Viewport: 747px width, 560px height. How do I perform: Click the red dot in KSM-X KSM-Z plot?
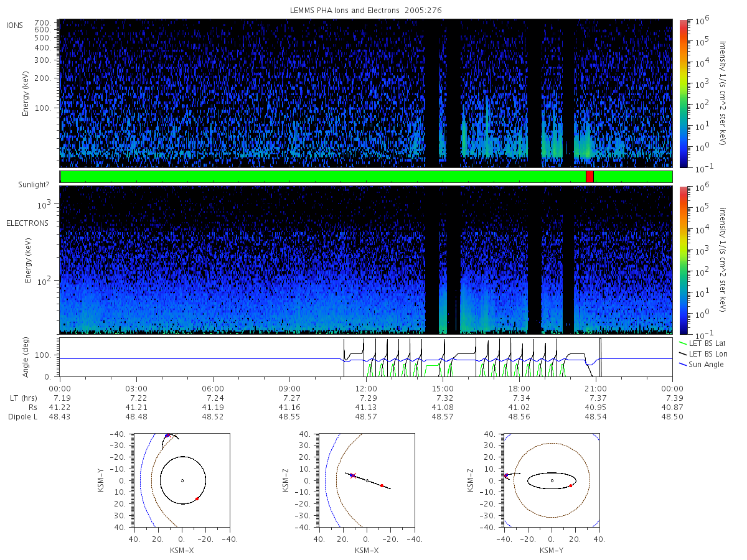click(382, 485)
